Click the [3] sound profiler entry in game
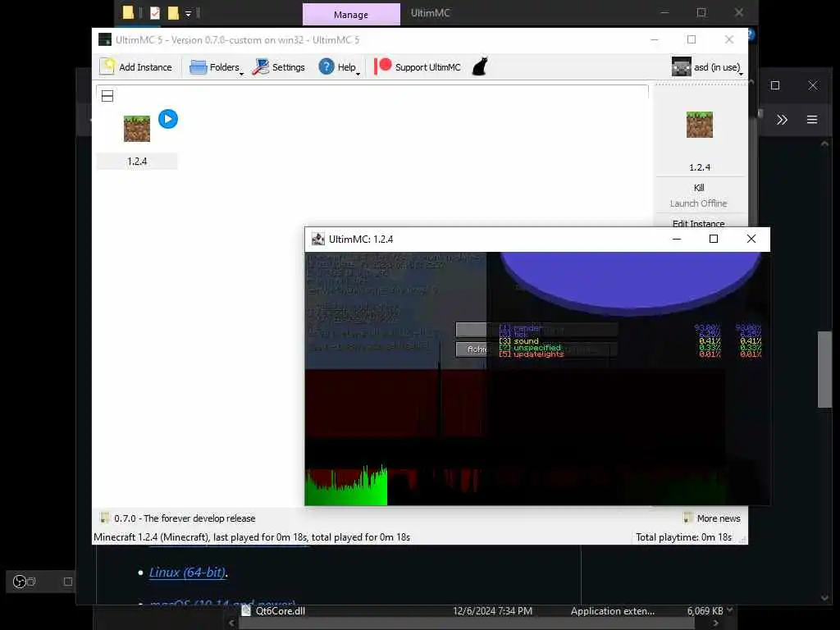This screenshot has height=630, width=840. (x=518, y=340)
